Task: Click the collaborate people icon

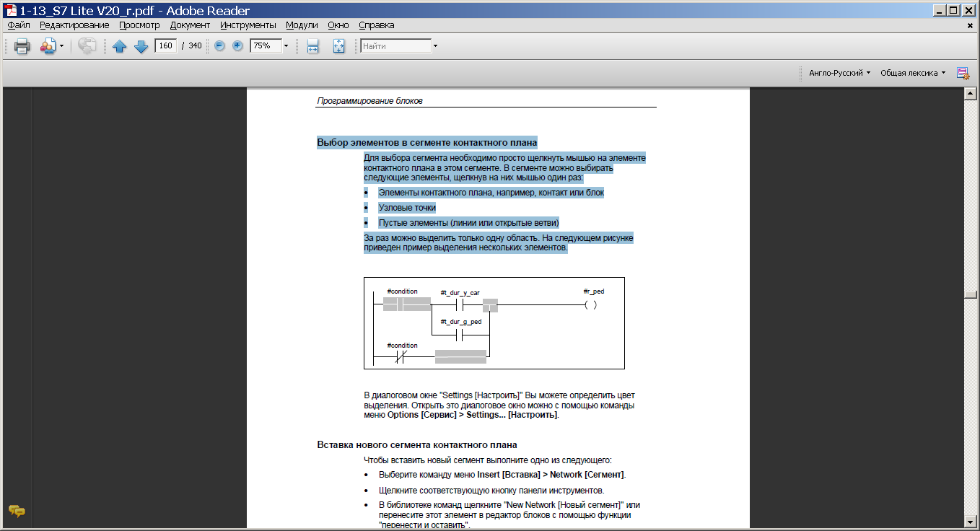Action: pyautogui.click(x=48, y=46)
